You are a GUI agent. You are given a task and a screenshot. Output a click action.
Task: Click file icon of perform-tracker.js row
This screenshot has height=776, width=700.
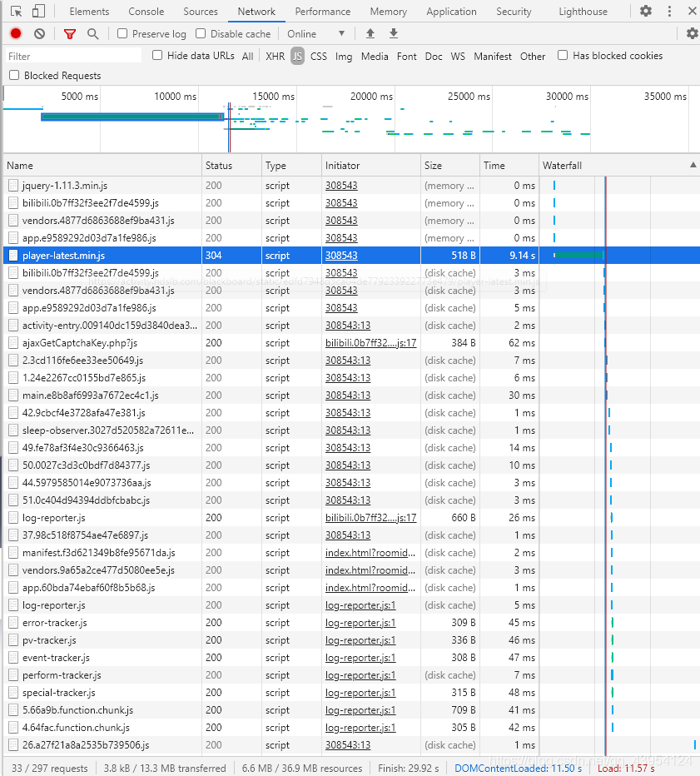click(13, 675)
